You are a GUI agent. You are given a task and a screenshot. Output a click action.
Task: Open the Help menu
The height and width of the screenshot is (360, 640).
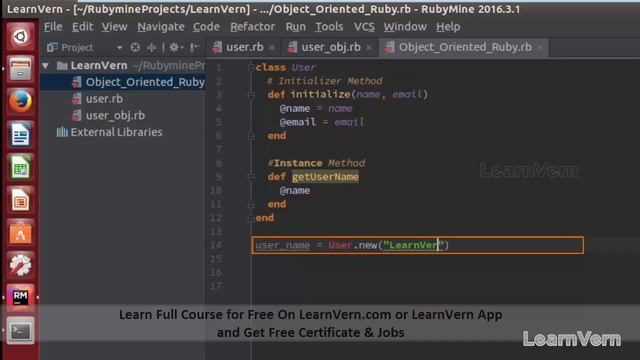pyautogui.click(x=448, y=27)
